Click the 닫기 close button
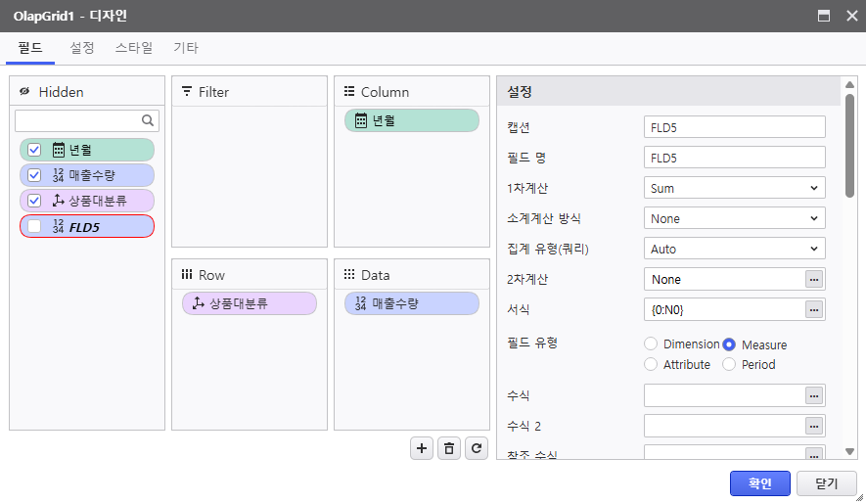866x504 pixels. [827, 483]
